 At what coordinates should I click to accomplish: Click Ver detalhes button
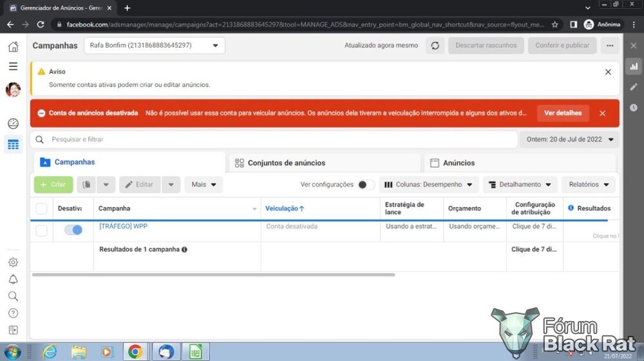pyautogui.click(x=563, y=113)
